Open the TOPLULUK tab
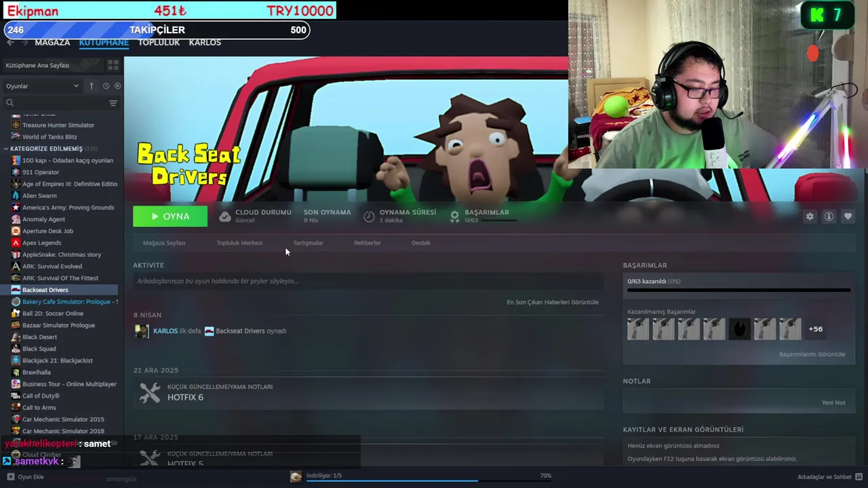The height and width of the screenshot is (488, 868). coord(159,42)
